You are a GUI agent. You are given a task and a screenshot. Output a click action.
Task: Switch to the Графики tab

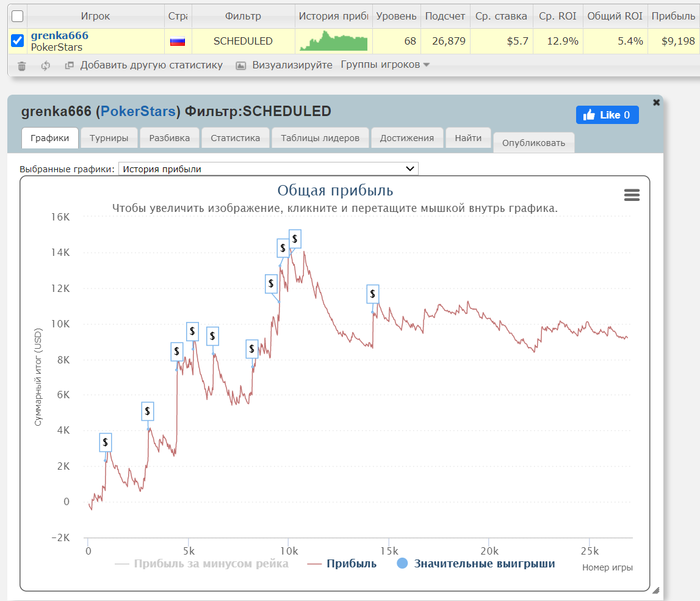coord(50,138)
